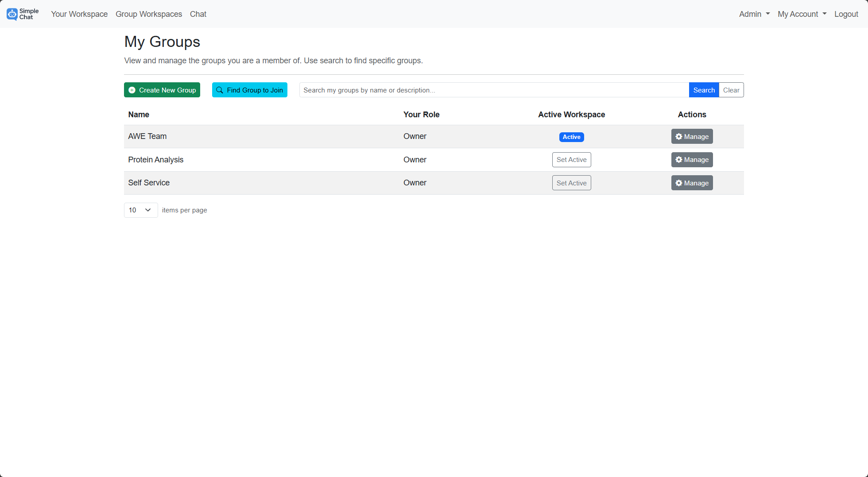This screenshot has width=868, height=477.
Task: Click the gear icon in AWE Team row
Action: 678,137
